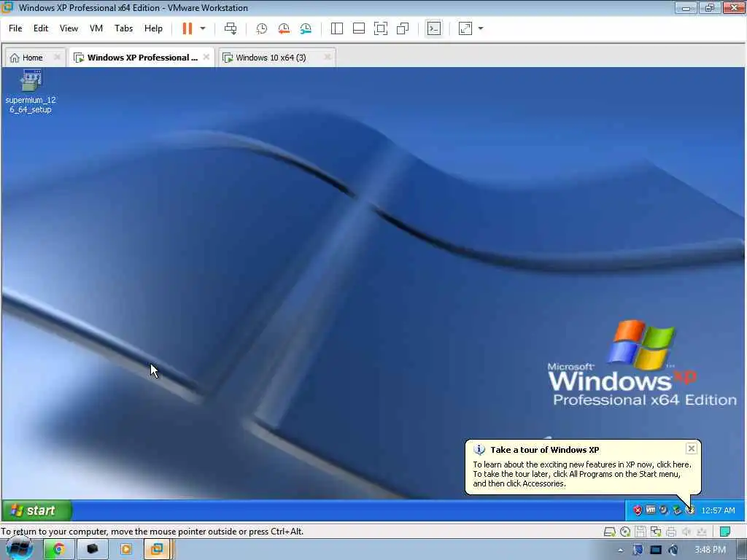Click the VMware Tools tray icon in XP
The height and width of the screenshot is (560, 747).
651,510
